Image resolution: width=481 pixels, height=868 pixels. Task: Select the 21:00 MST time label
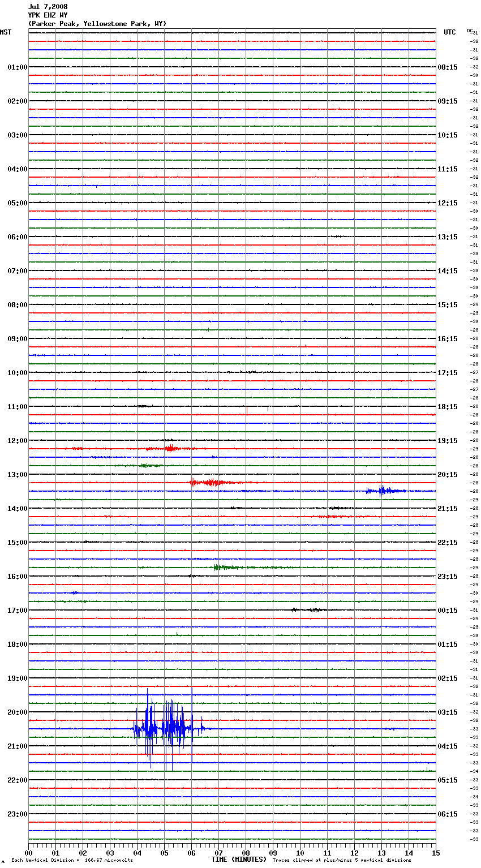click(18, 746)
